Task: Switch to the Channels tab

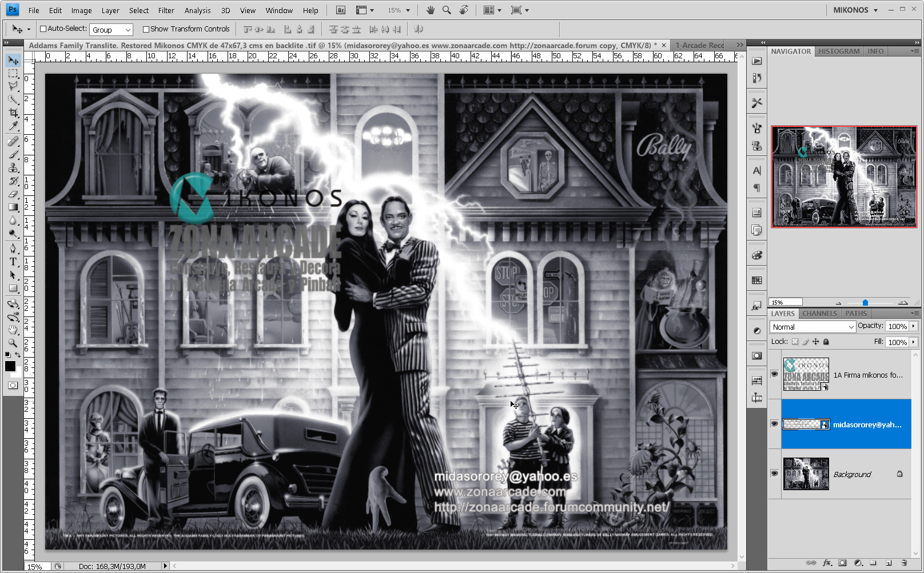Action: [819, 313]
